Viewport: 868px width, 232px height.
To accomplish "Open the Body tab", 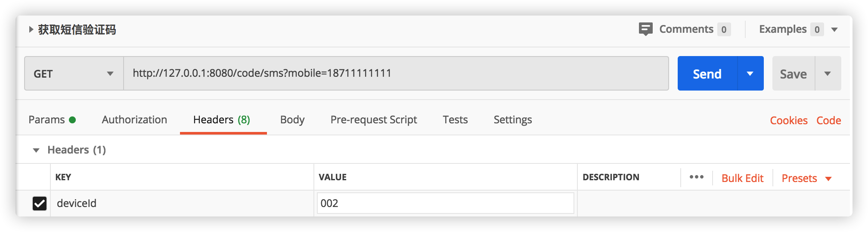I will pyautogui.click(x=292, y=120).
